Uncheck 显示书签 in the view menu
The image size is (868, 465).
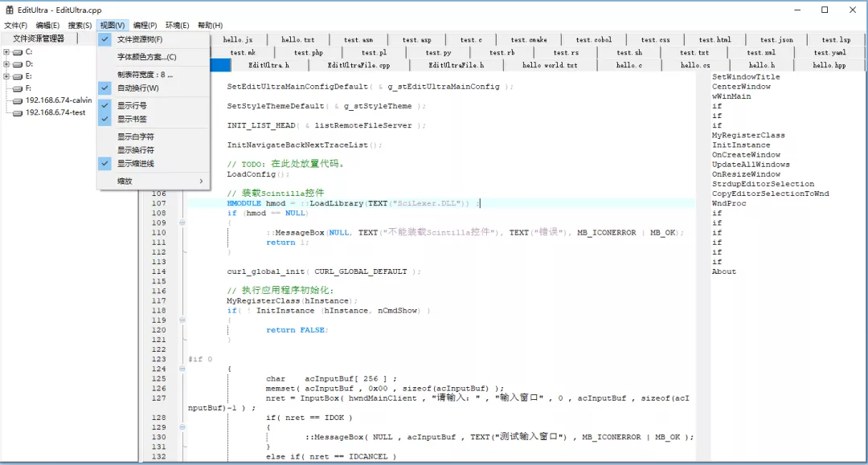pyautogui.click(x=132, y=119)
